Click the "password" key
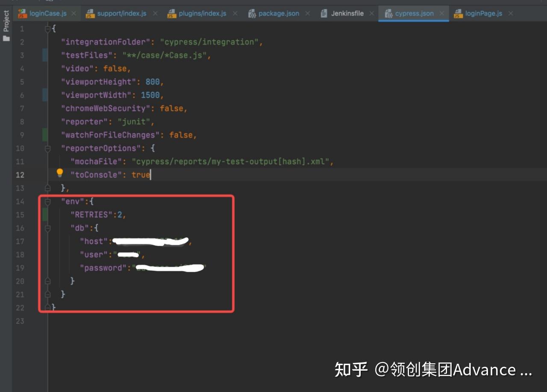This screenshot has width=547, height=392. [x=103, y=268]
